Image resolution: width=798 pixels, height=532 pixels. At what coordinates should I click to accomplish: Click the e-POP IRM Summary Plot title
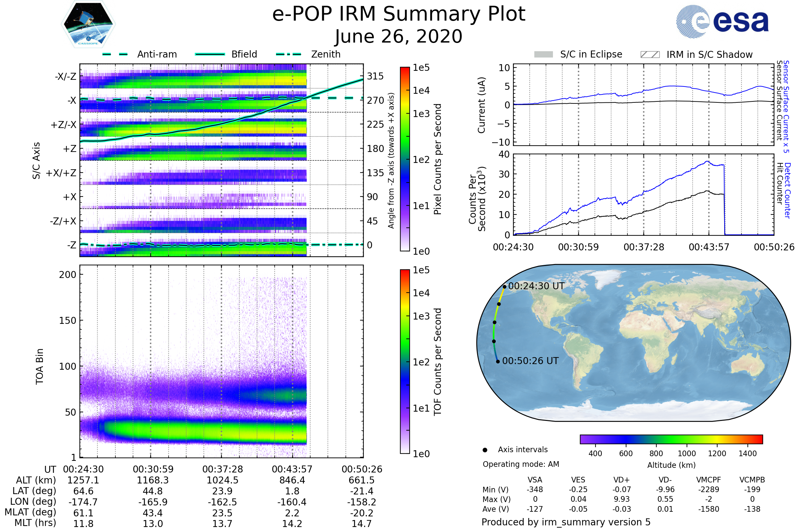coord(399,14)
